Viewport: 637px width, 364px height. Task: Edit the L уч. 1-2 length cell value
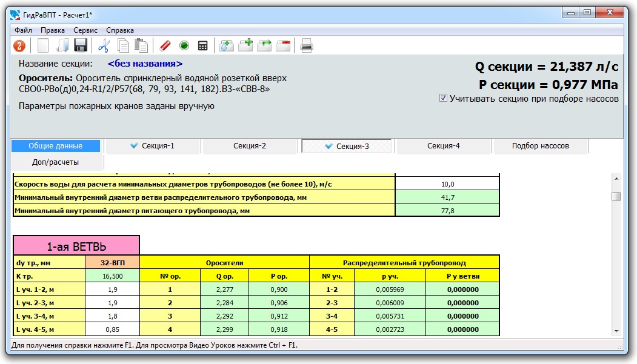point(112,290)
